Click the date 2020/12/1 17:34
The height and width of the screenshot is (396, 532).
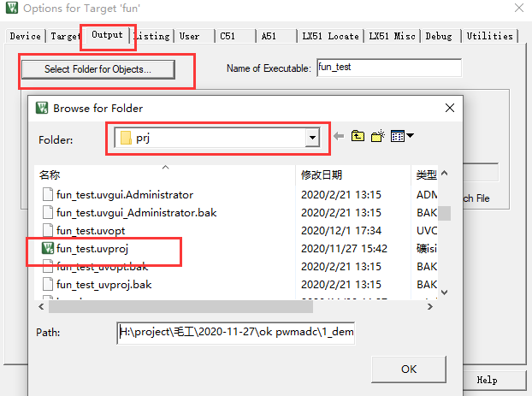[x=341, y=231]
